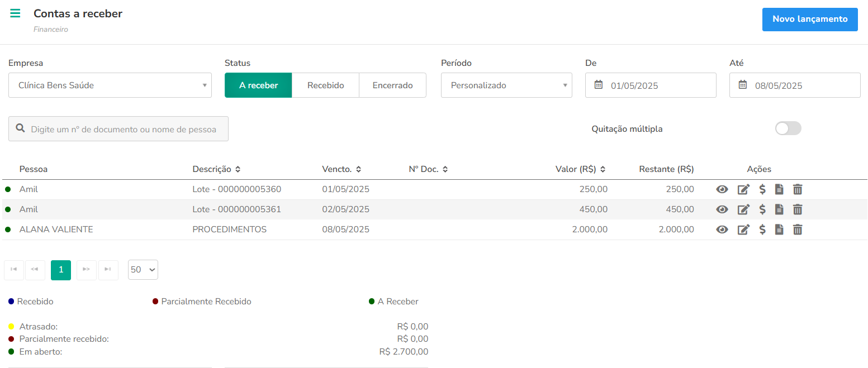The height and width of the screenshot is (368, 868).
Task: Open the page size dropdown showing 50
Action: point(143,270)
